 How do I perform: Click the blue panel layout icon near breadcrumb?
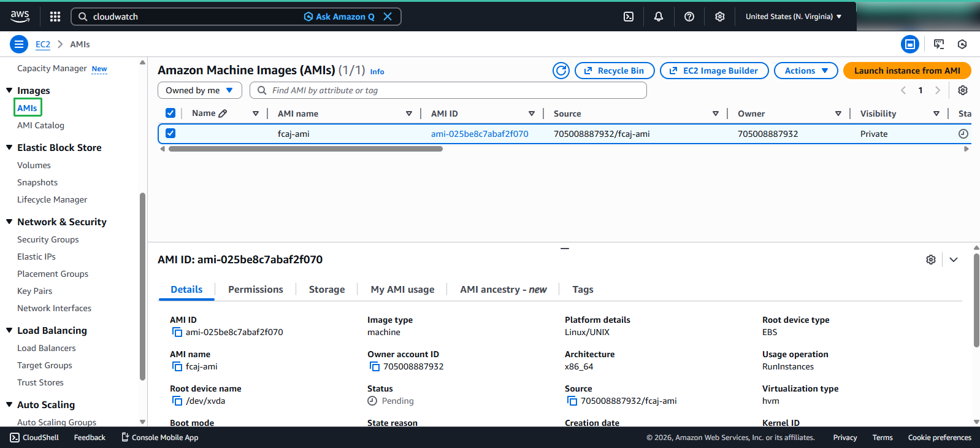(x=910, y=44)
